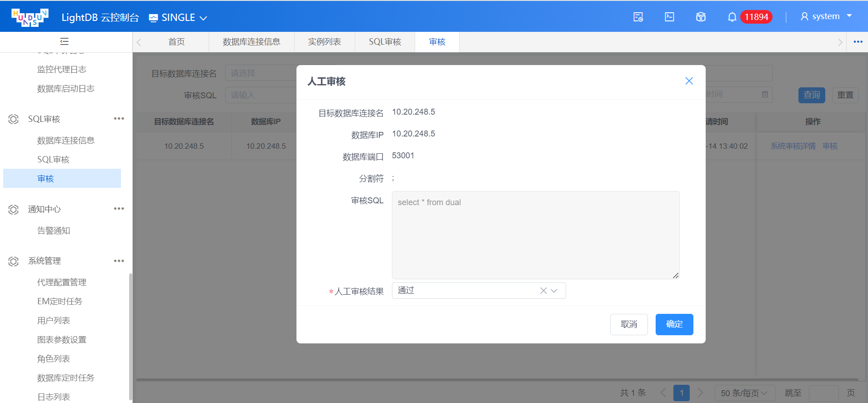Open 告警通知 in the sidebar
The height and width of the screenshot is (403, 868).
(54, 231)
